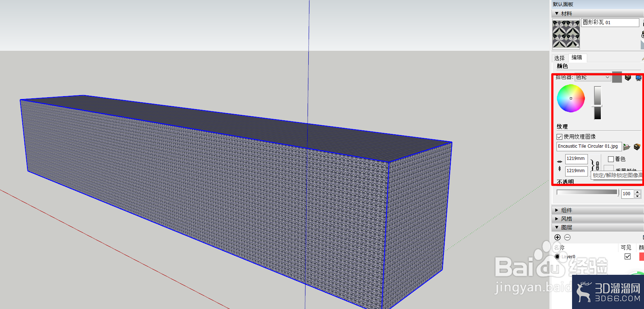Click edit texture image in external editor icon
Viewport: 644px width, 309px height.
pos(637,147)
